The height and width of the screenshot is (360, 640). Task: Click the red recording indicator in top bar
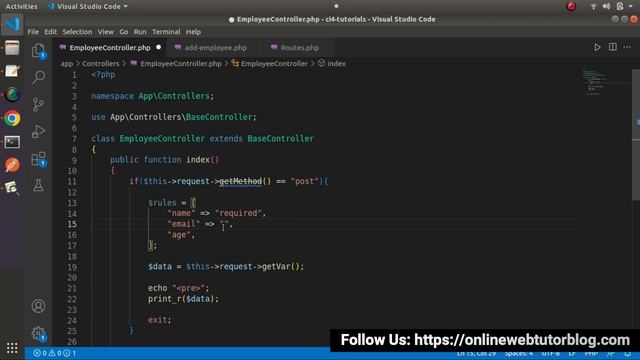pyautogui.click(x=571, y=6)
